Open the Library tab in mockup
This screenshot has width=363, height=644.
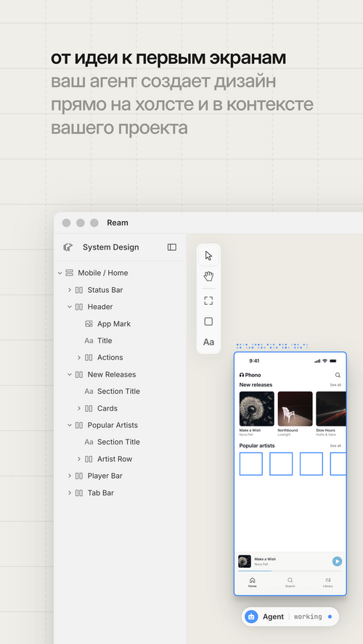pyautogui.click(x=327, y=582)
